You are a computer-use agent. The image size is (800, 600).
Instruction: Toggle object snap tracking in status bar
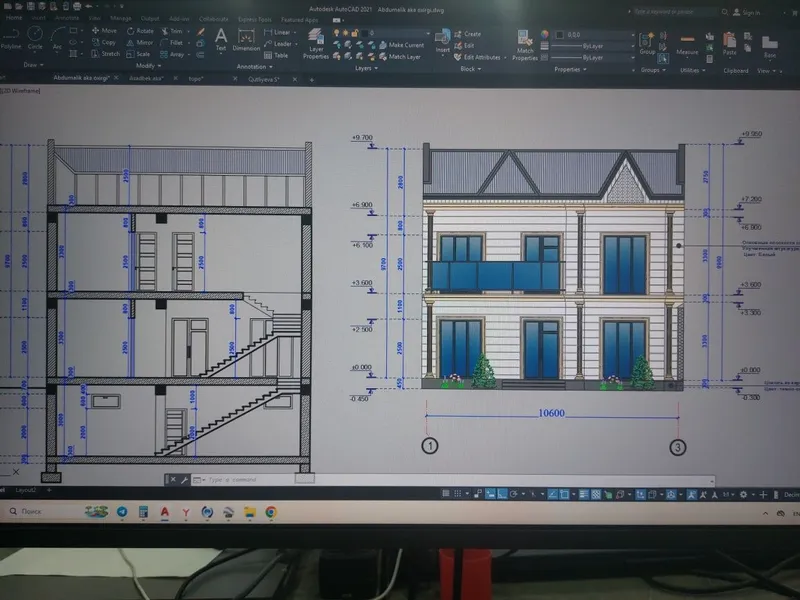[x=552, y=494]
